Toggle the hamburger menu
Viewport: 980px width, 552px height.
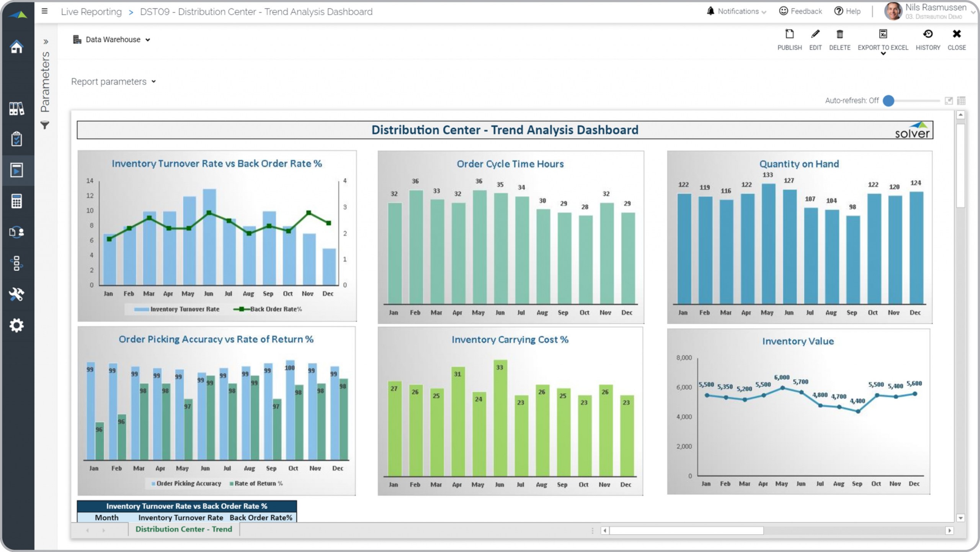(44, 11)
